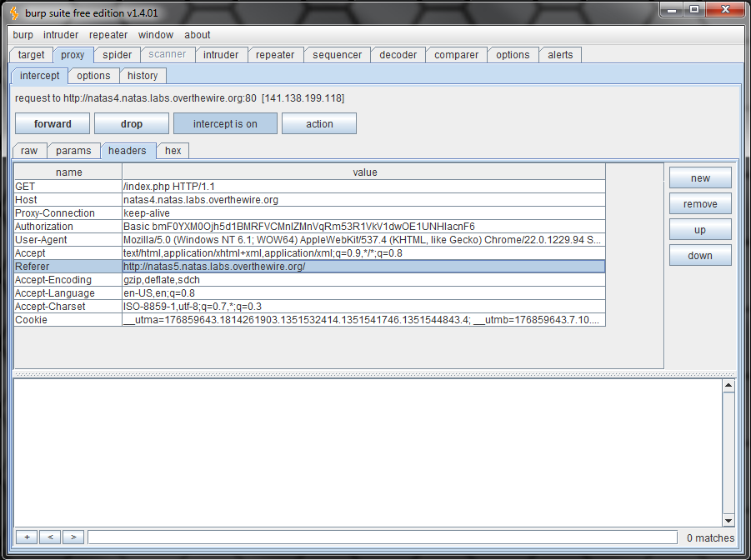Select the Accept-Encoding header row
Screen dimensions: 751x560
[68, 280]
